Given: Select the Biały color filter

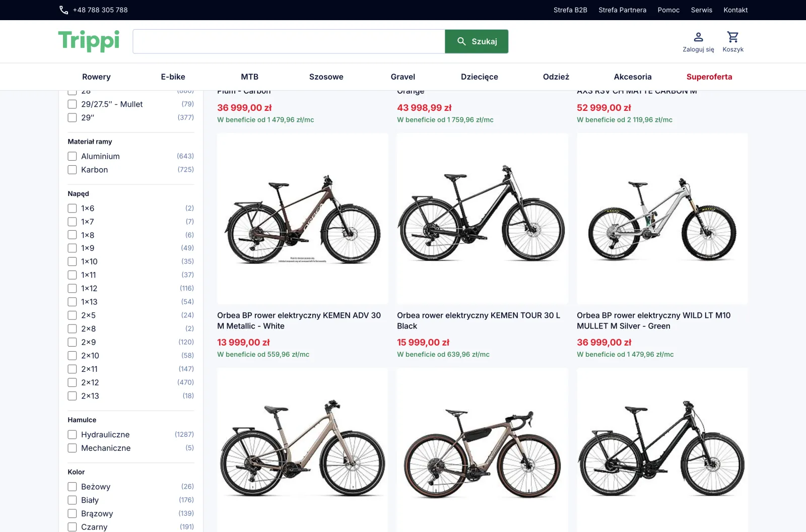Looking at the screenshot, I should pyautogui.click(x=72, y=500).
